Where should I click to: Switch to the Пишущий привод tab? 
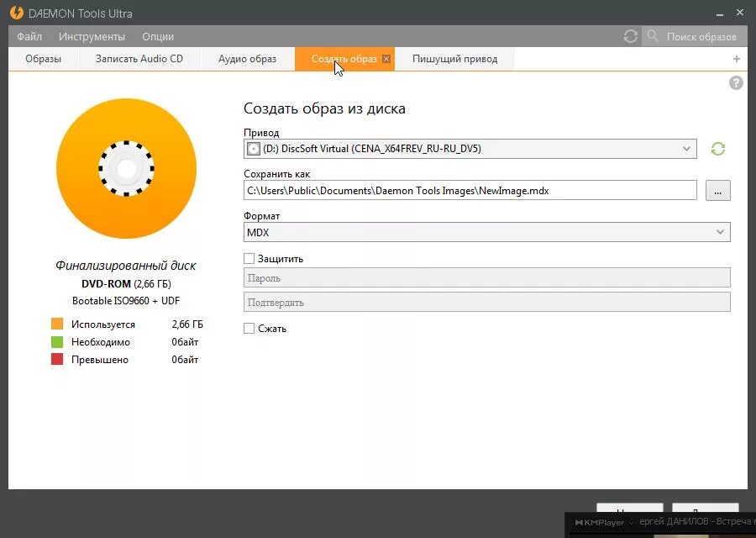coord(454,59)
